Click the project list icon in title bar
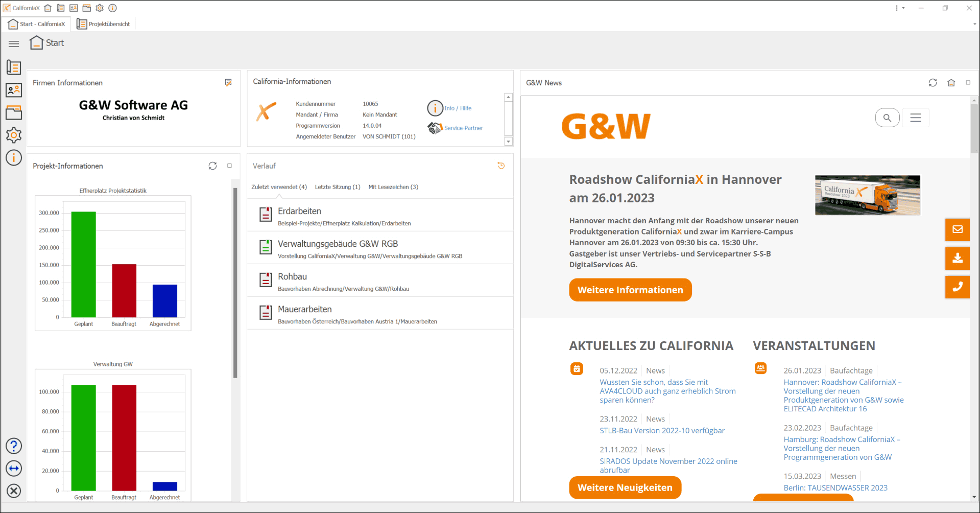The image size is (980, 513). (61, 8)
